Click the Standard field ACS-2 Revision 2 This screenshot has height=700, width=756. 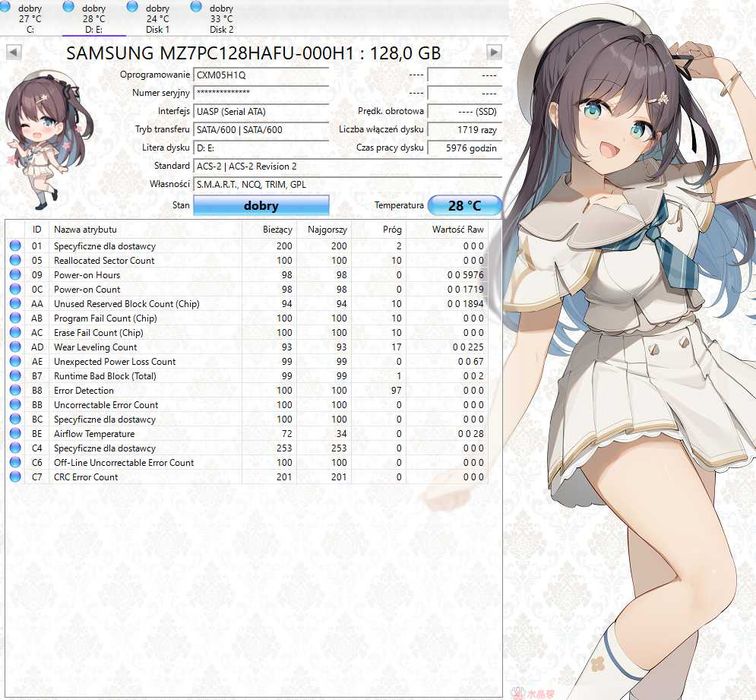coord(347,166)
